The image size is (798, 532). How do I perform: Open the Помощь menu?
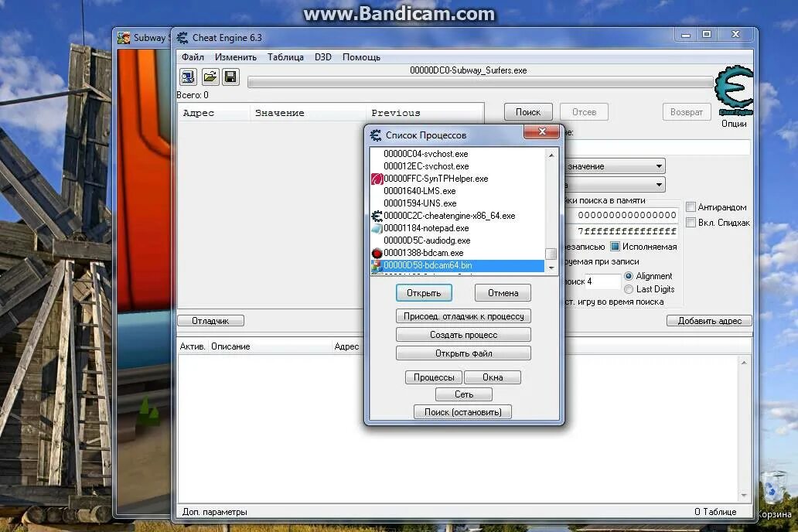tap(361, 57)
